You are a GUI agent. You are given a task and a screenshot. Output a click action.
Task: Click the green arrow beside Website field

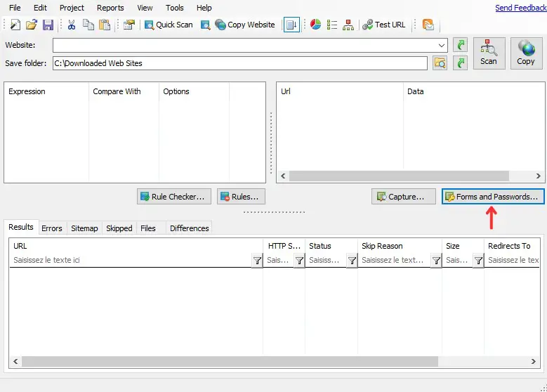[460, 45]
